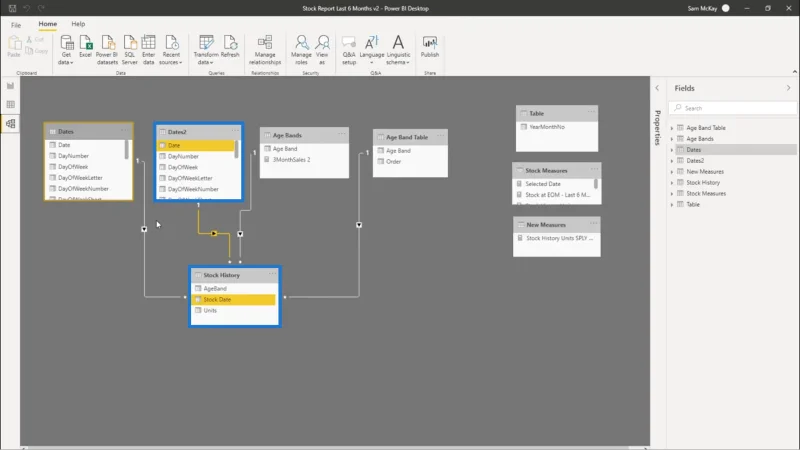Redo the last action
This screenshot has height=450, width=800.
point(41,8)
